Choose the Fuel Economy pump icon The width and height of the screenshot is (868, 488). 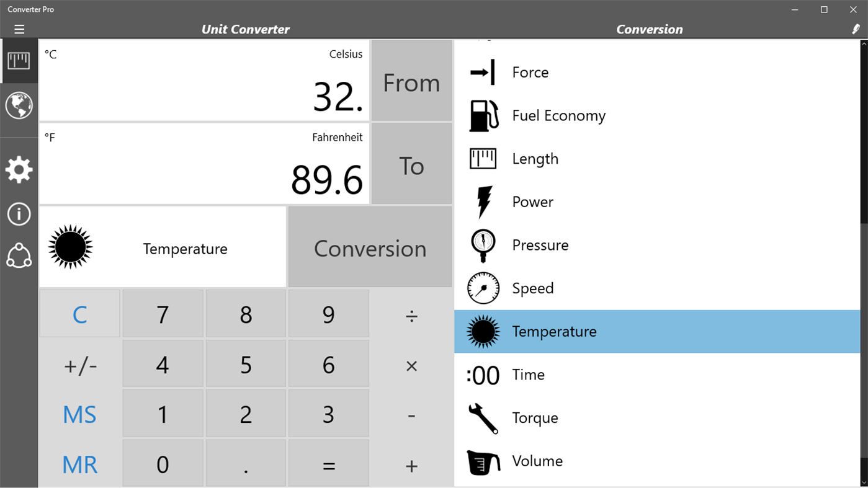(483, 116)
